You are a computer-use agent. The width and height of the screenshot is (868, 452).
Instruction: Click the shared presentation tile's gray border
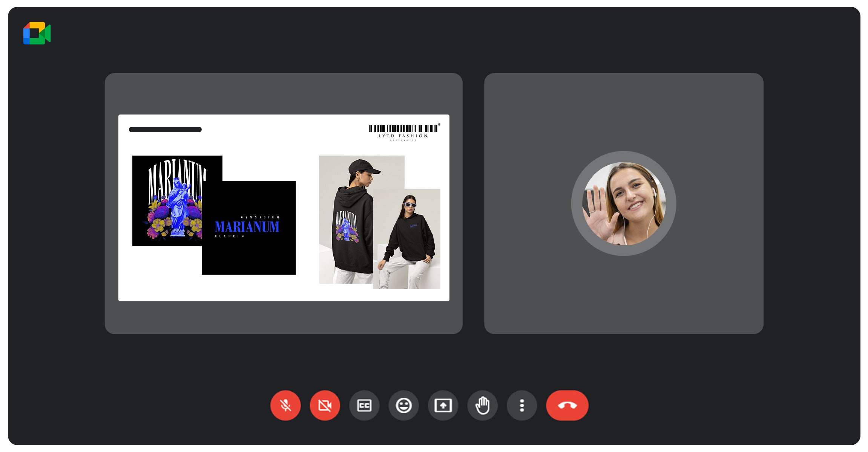click(284, 318)
